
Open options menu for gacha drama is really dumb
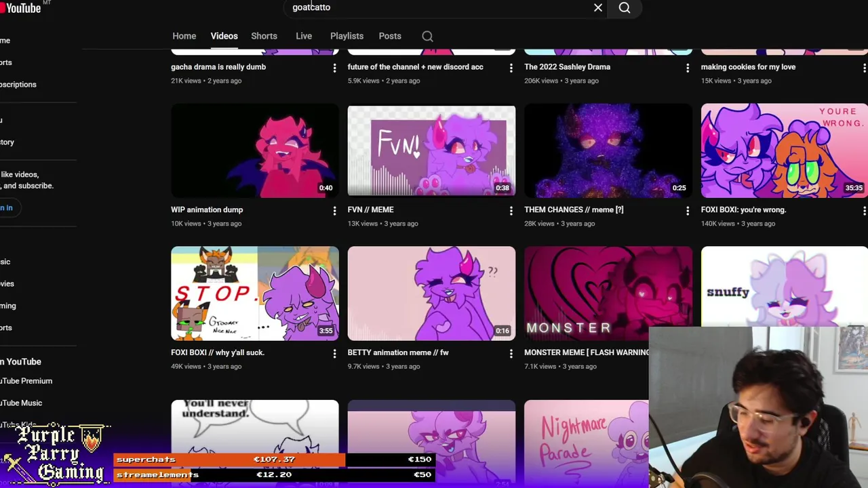click(334, 68)
